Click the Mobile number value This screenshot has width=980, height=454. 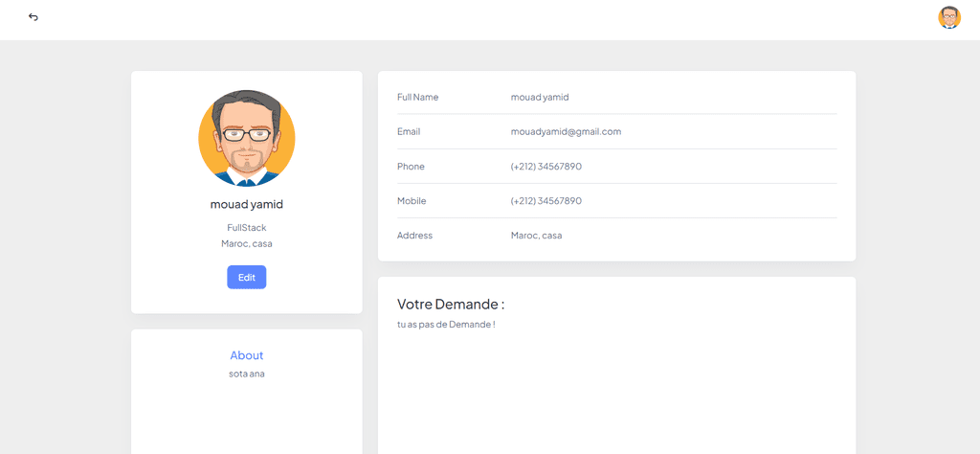546,201
